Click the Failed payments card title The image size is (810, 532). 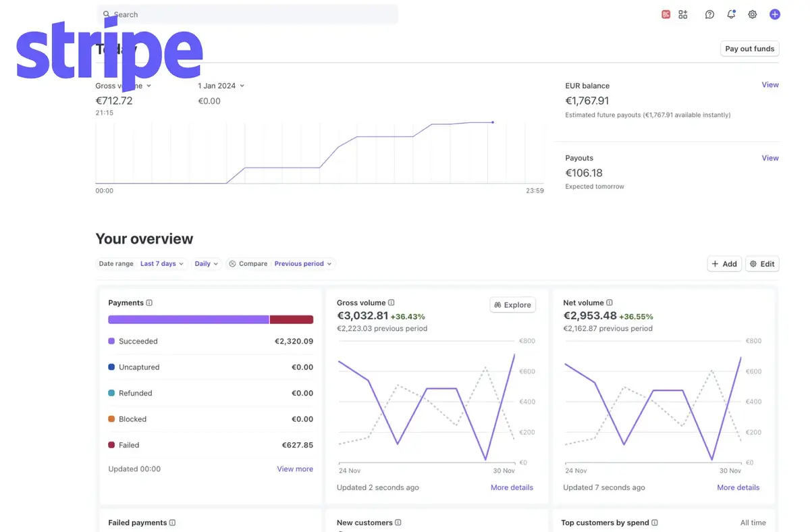[138, 523]
